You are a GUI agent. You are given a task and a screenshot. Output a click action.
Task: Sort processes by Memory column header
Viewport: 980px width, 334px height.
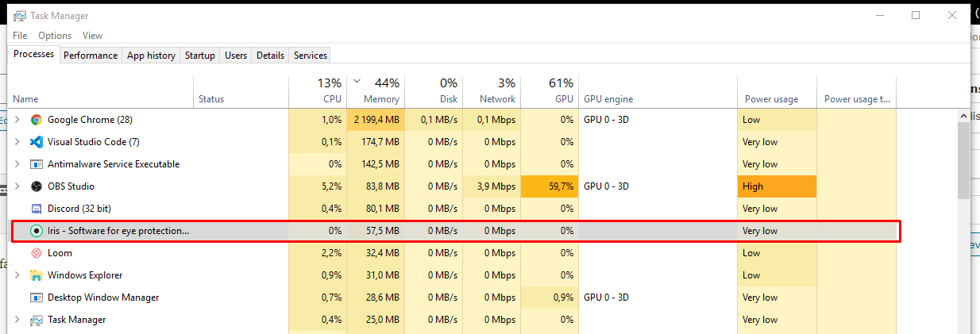click(x=375, y=91)
